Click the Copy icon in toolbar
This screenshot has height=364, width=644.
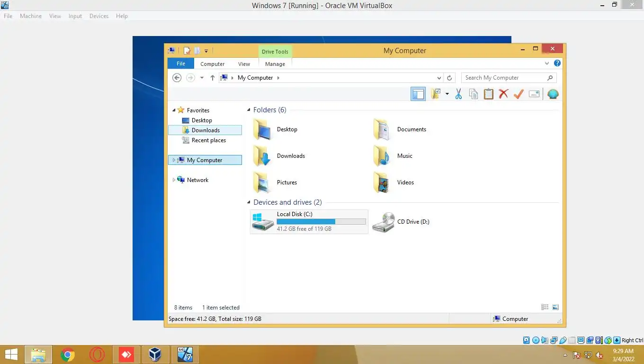click(x=474, y=94)
